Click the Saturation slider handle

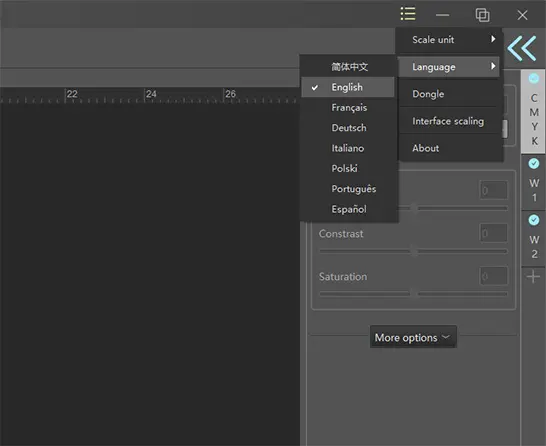coord(414,294)
